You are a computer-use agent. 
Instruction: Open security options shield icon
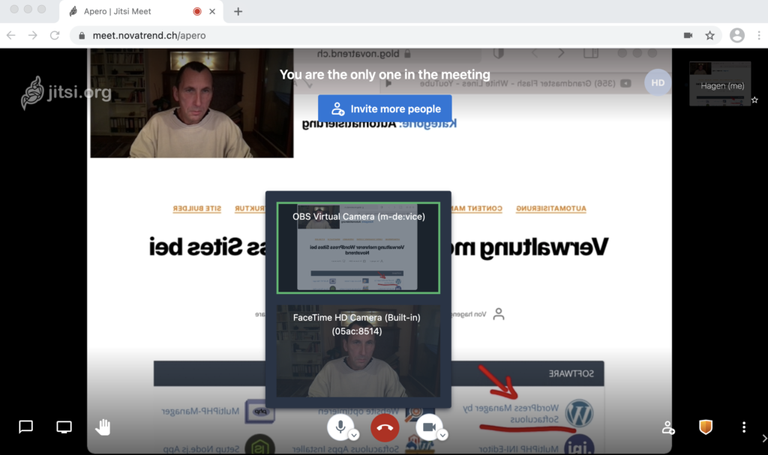click(x=706, y=427)
